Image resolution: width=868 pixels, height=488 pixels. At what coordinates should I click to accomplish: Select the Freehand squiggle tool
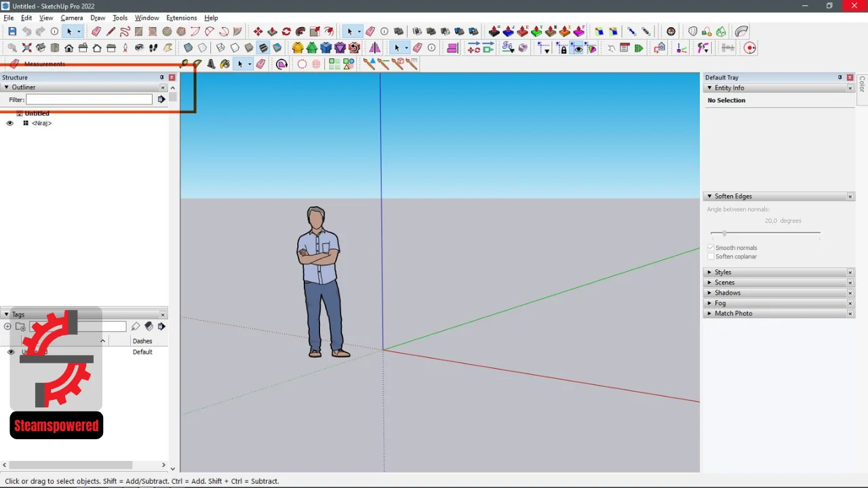click(x=125, y=31)
